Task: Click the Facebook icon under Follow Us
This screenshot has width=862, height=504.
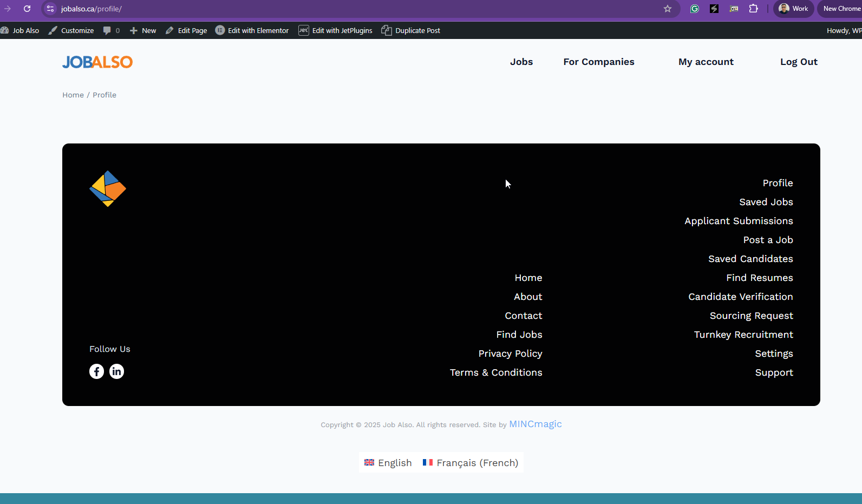Action: (x=96, y=371)
